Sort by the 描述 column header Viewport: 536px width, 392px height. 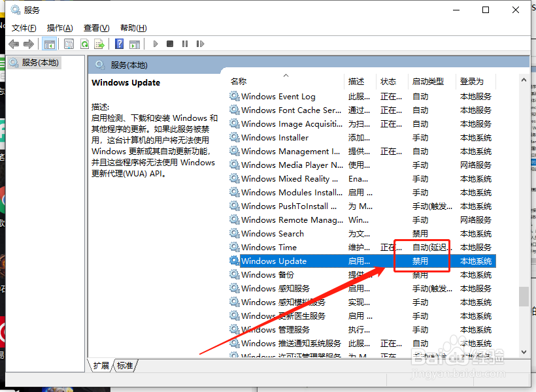[x=360, y=81]
